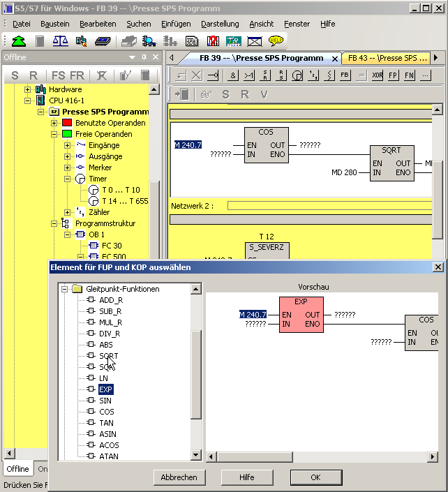Viewport: 448px width, 492px height.
Task: Select the Offline tab at panel bottom
Action: (17, 469)
